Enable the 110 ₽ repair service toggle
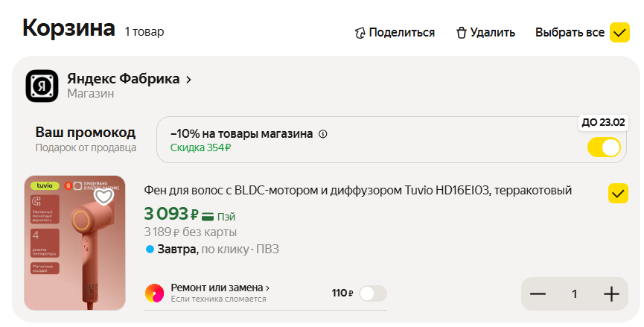644x327 pixels. (372, 293)
